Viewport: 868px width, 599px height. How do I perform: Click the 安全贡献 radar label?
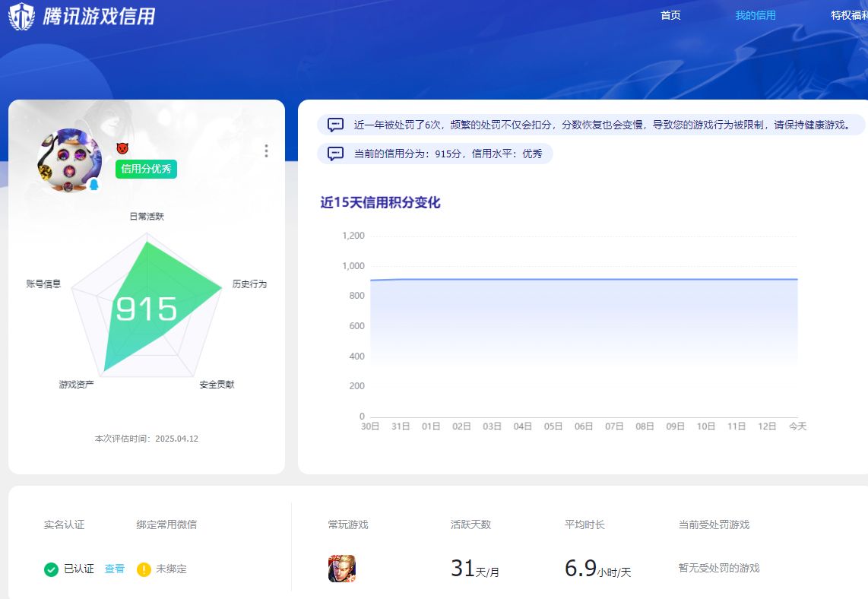tap(217, 384)
